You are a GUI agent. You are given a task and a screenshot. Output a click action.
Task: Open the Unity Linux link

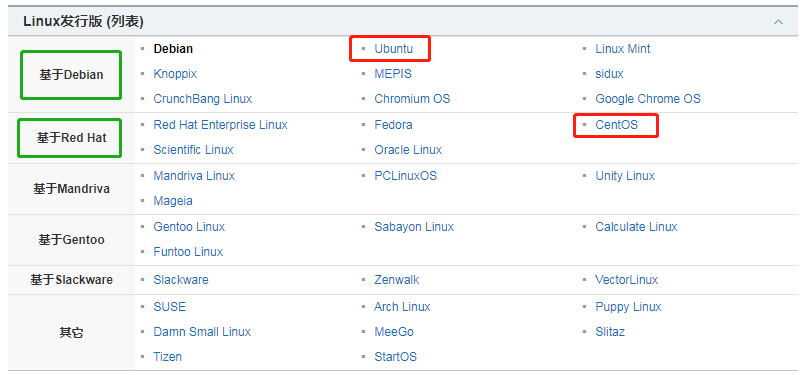625,176
